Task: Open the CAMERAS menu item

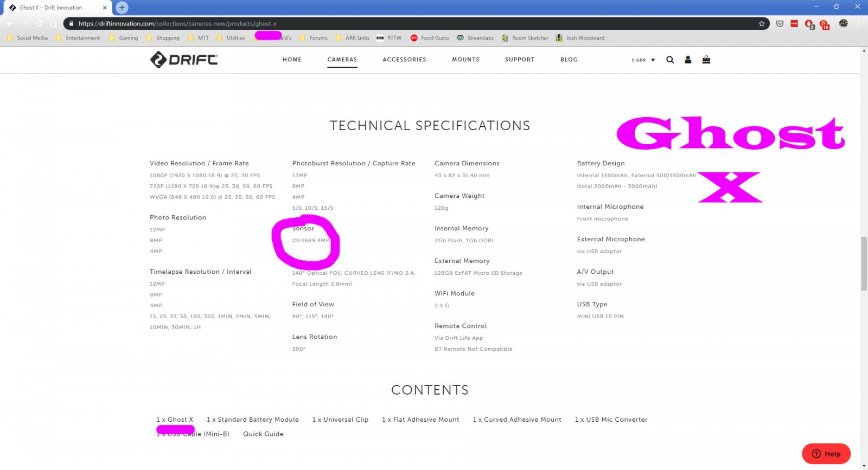Action: coord(342,60)
